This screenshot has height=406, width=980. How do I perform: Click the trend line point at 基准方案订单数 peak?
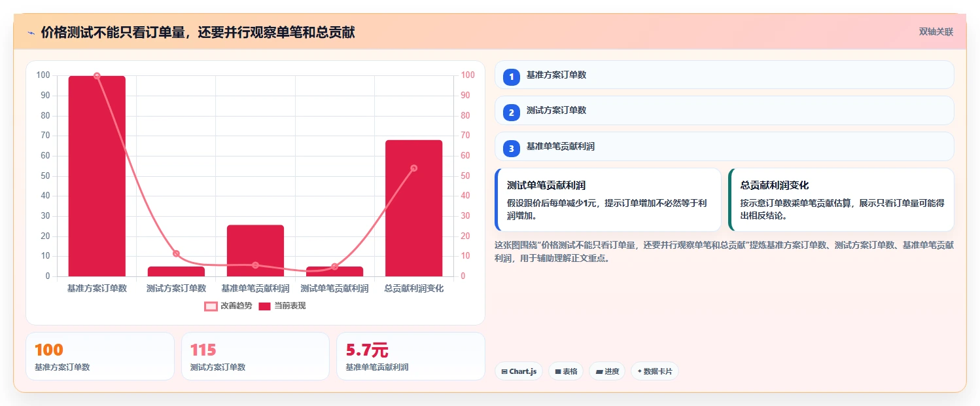[x=97, y=76]
